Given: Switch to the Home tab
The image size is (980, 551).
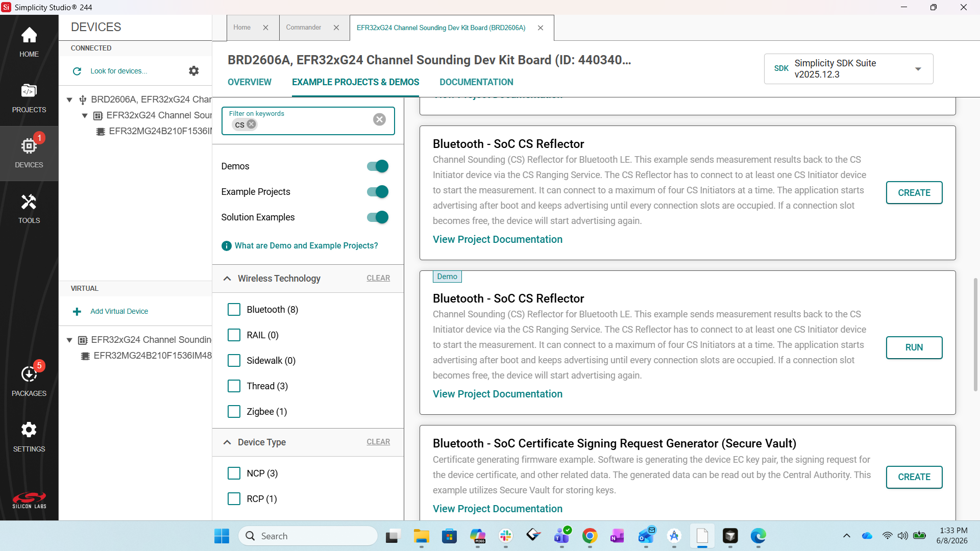Looking at the screenshot, I should pyautogui.click(x=242, y=28).
